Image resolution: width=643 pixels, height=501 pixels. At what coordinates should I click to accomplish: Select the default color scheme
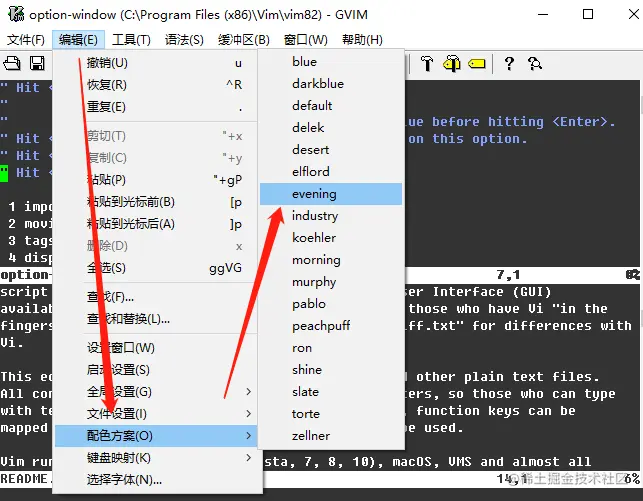[331, 106]
